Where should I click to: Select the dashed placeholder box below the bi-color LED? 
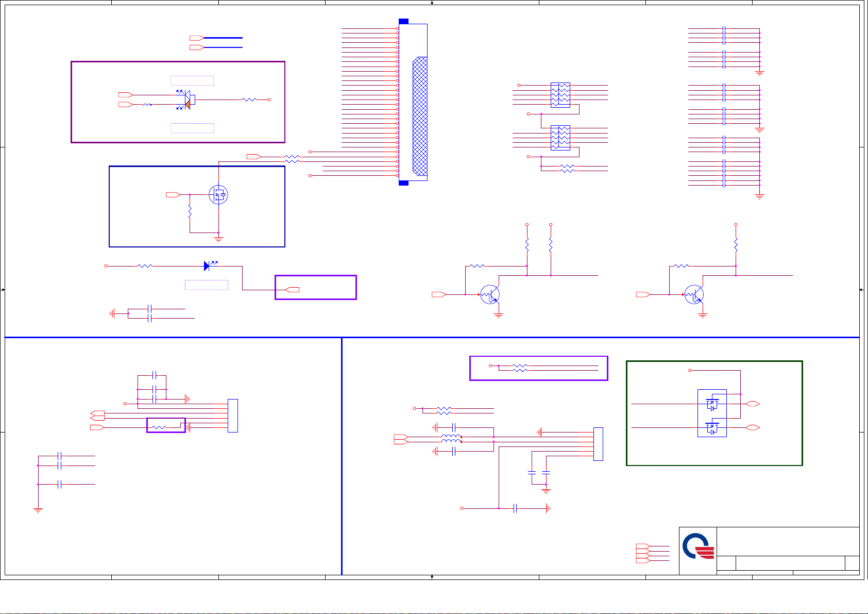coord(192,128)
